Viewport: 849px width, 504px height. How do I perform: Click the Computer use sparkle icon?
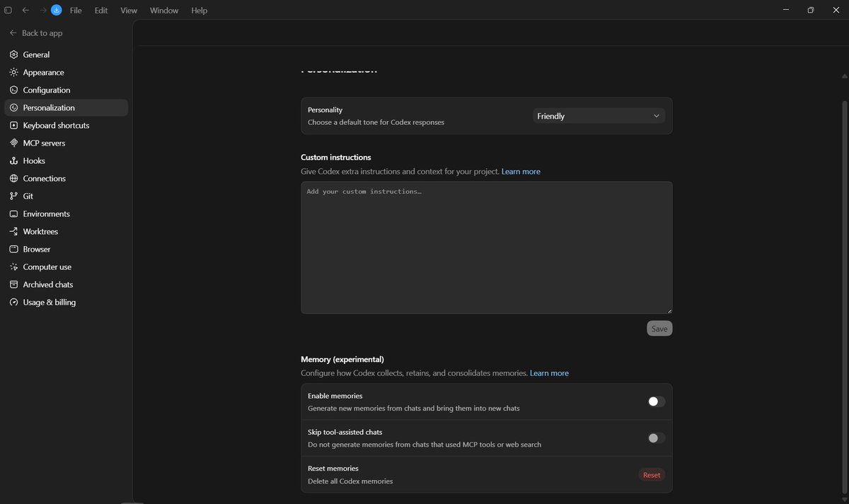pyautogui.click(x=13, y=266)
